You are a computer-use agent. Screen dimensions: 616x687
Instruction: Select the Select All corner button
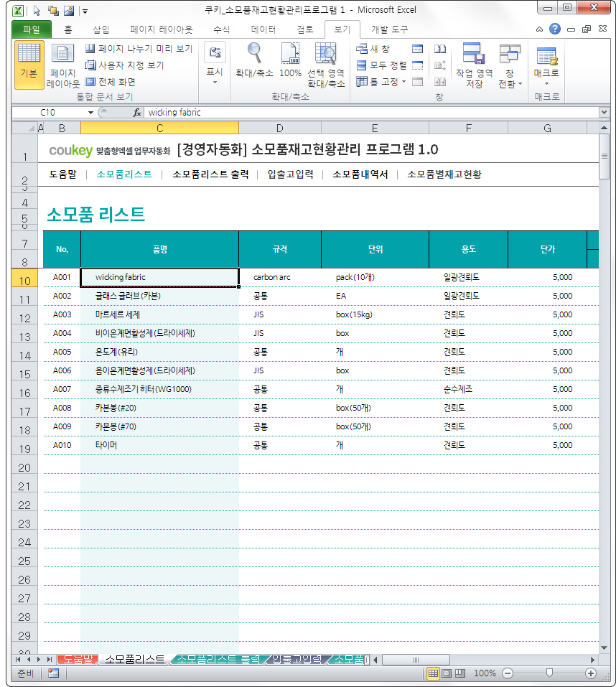[x=25, y=128]
